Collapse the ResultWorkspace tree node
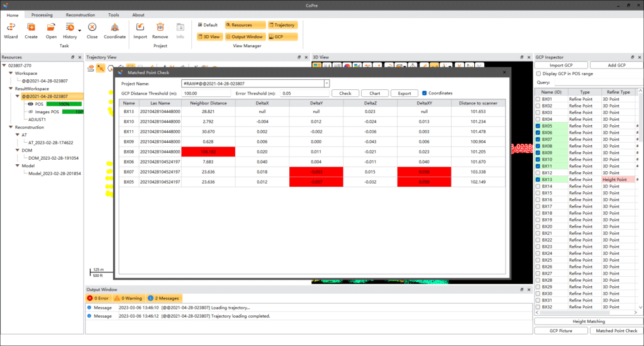Screen dimensions: 644x346 (11, 89)
